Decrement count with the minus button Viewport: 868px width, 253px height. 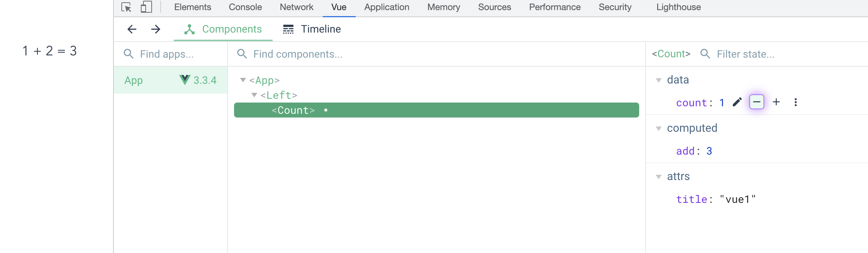click(757, 102)
